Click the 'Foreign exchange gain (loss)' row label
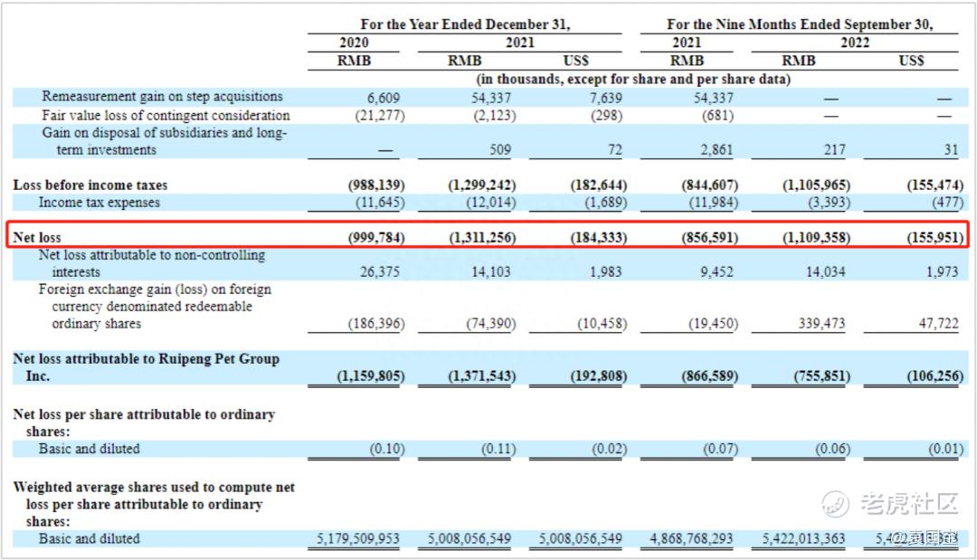 tap(155, 306)
